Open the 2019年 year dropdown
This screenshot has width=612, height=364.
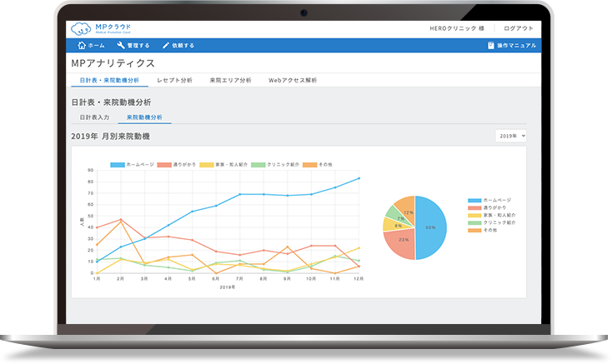[511, 135]
